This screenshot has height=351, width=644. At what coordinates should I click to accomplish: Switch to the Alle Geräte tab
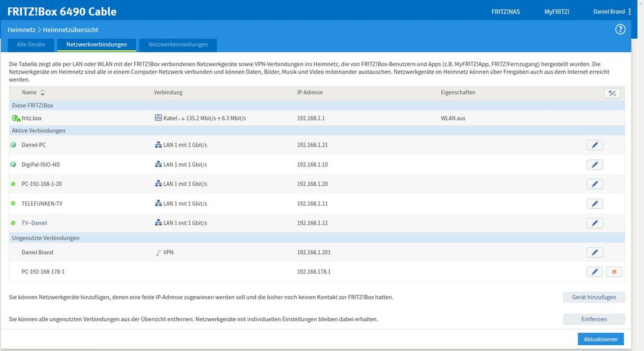click(x=31, y=45)
